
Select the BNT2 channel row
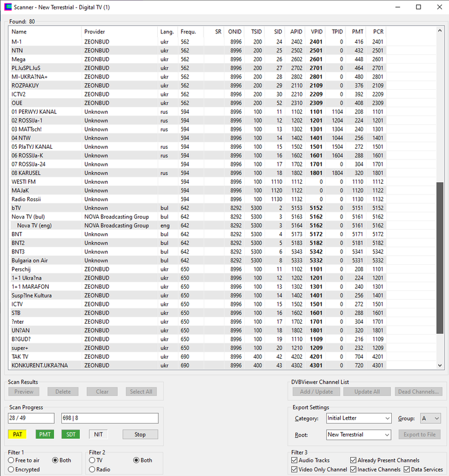click(198, 243)
